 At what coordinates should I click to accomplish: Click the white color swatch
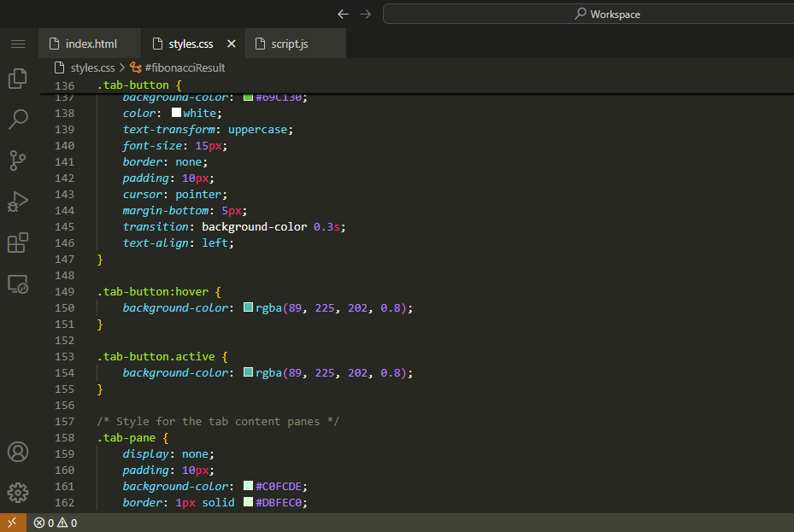[x=176, y=113]
